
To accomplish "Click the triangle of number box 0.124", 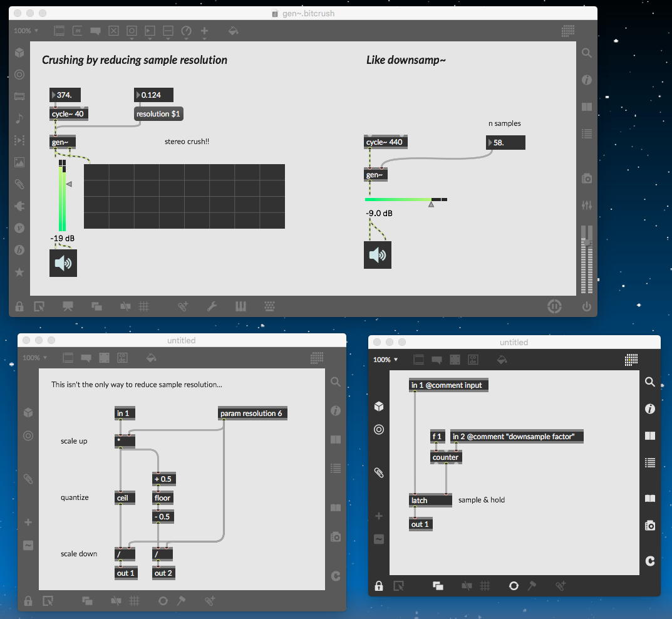I will 138,95.
